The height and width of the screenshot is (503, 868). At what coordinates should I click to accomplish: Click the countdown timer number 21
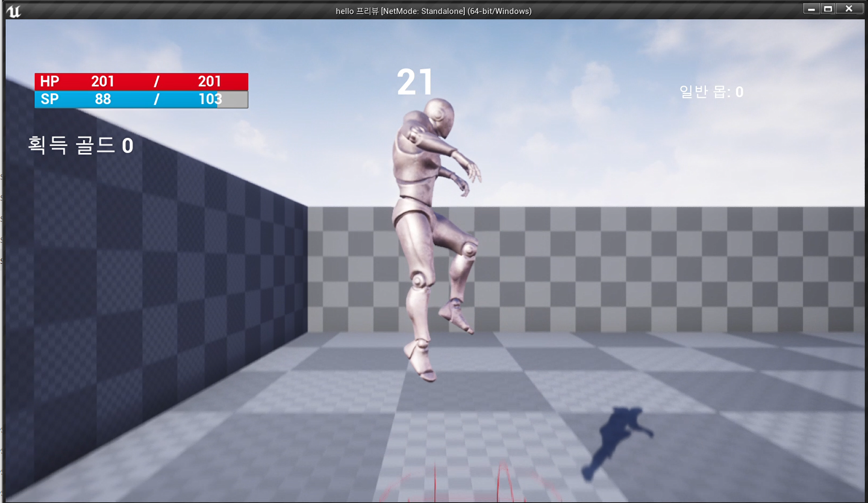[415, 83]
